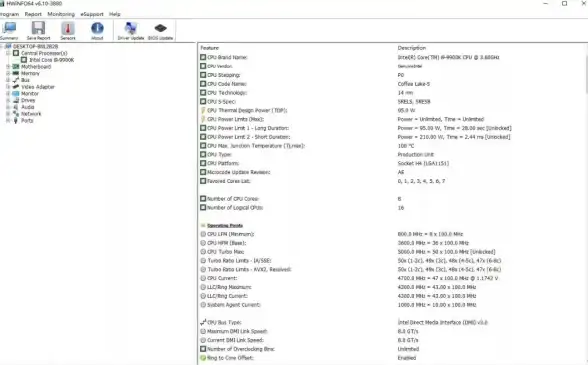This screenshot has width=588, height=365.
Task: Expand the Drives tree node
Action: 8,100
